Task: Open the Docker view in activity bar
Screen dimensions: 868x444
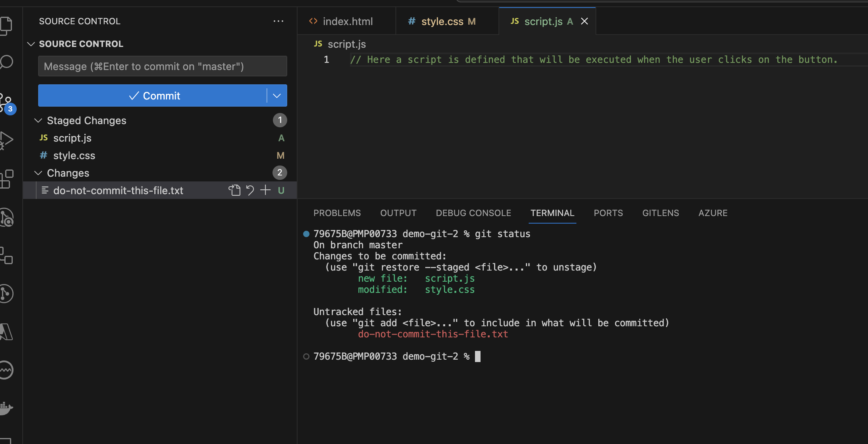Action: [6, 408]
